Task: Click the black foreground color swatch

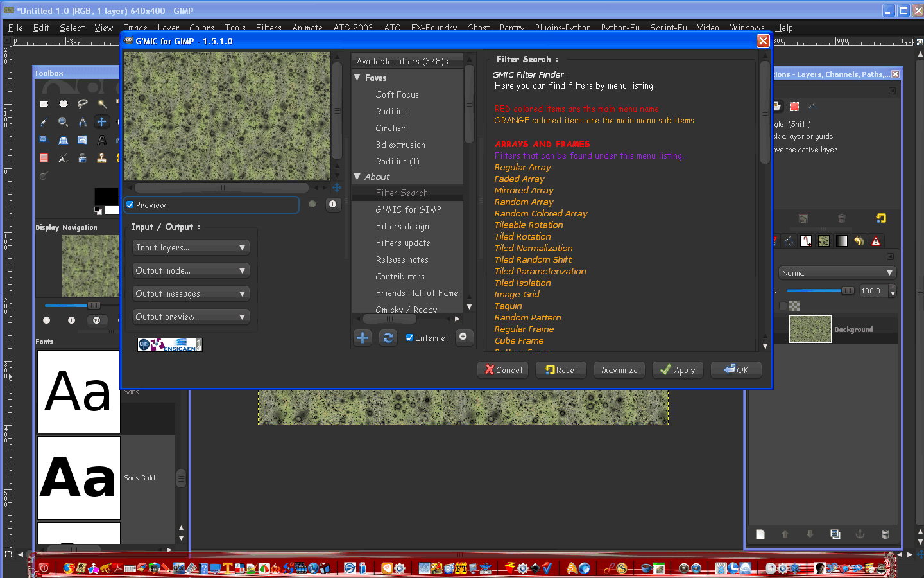Action: [105, 196]
